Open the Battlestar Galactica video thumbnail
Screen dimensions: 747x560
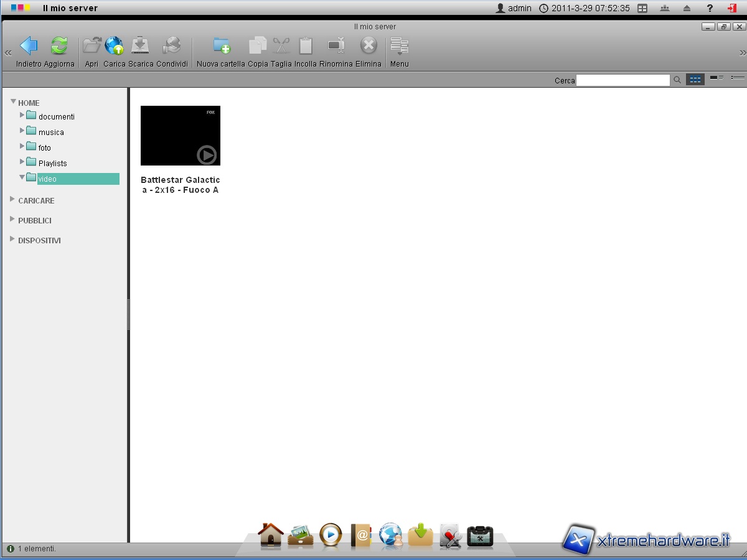pos(181,136)
